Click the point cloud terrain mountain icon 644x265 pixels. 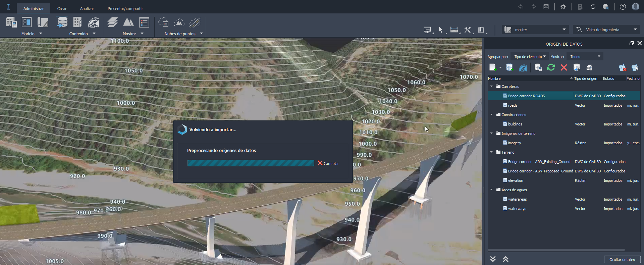point(179,22)
